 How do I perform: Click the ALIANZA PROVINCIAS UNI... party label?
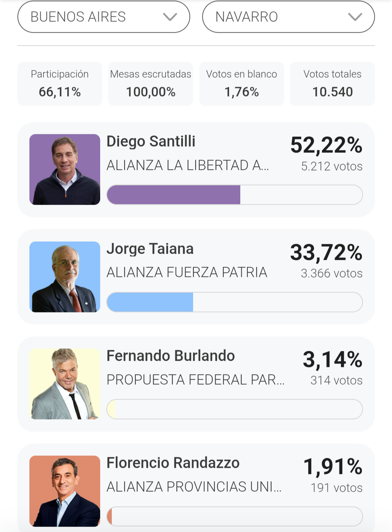point(194,487)
